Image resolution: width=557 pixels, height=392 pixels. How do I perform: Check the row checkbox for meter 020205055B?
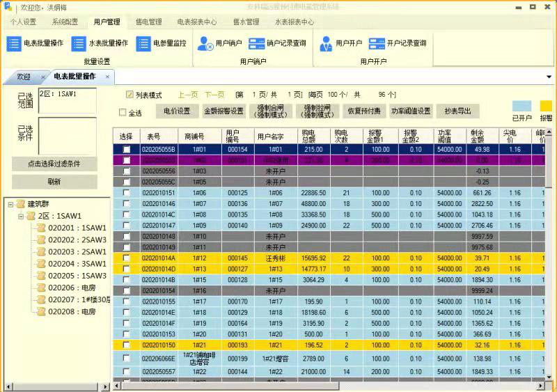[x=126, y=149]
